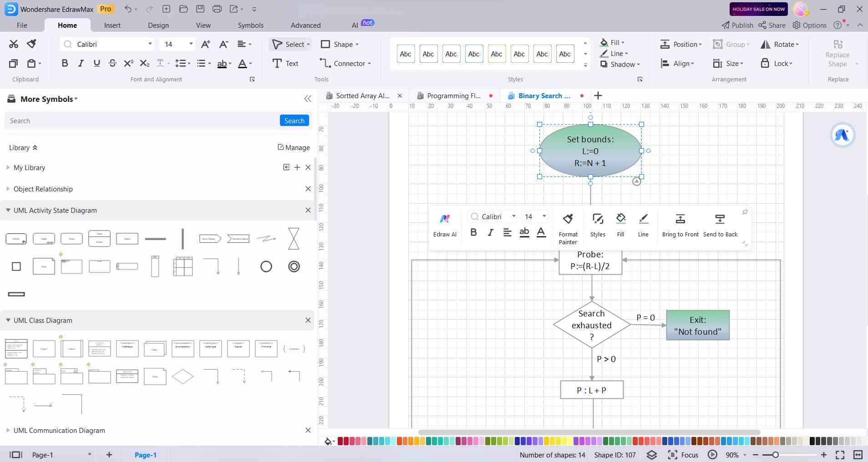This screenshot has width=868, height=462.
Task: Decrease font size with the A- icon
Action: click(x=223, y=44)
